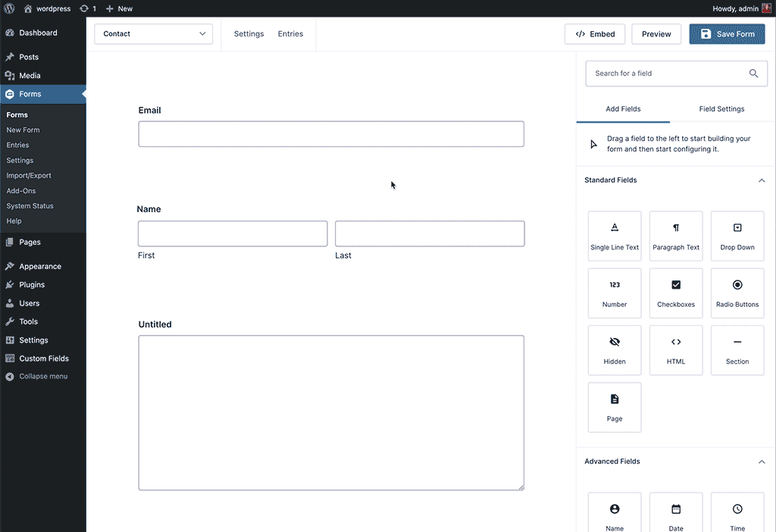Collapse the Standard Fields section

(x=762, y=180)
